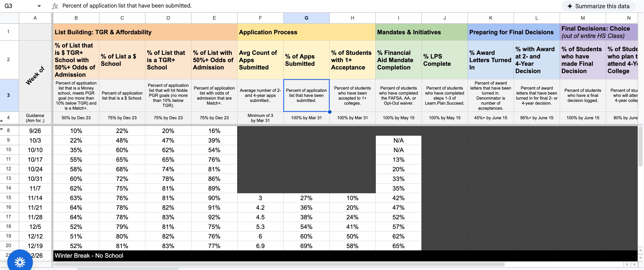Screen dimensions: 644x270
Task: Click the fill handle on cell G3
Action: [x=330, y=112]
